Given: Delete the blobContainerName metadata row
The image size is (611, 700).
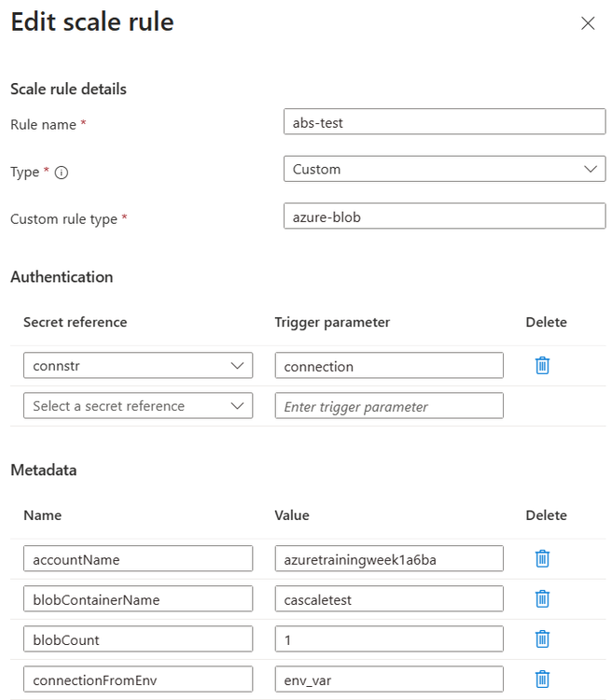Looking at the screenshot, I should click(542, 598).
